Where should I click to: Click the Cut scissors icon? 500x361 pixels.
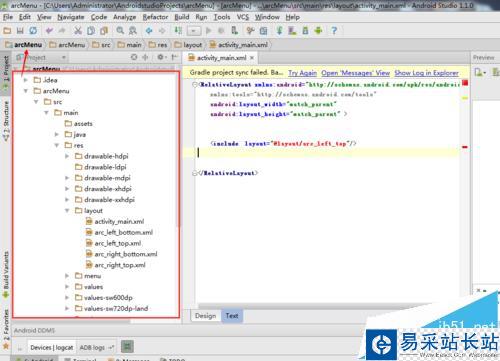pos(78,31)
